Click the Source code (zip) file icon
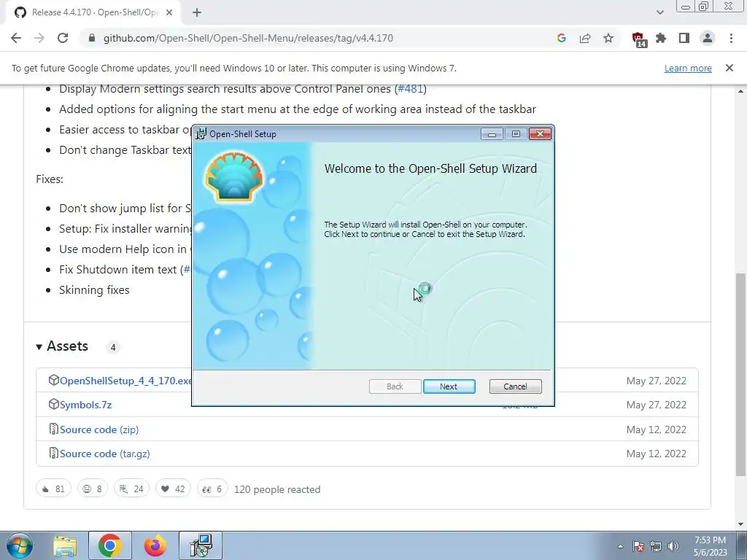 [x=54, y=429]
